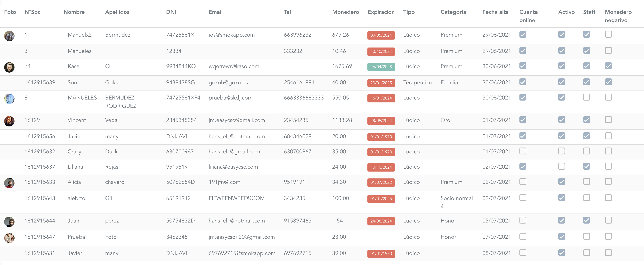Screen dimensions: 644x265
Task: Check Activo for Crazy Duck
Action: [561, 151]
